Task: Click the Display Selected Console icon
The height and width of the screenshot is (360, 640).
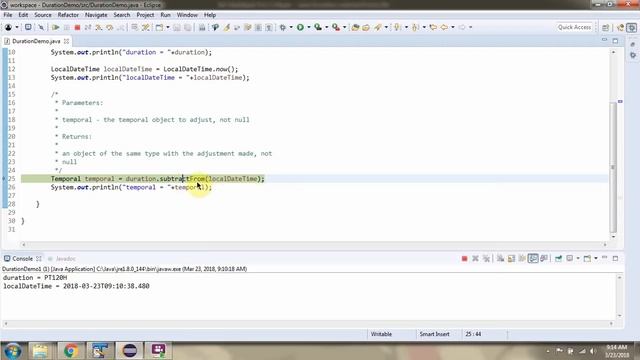Action: point(570,258)
